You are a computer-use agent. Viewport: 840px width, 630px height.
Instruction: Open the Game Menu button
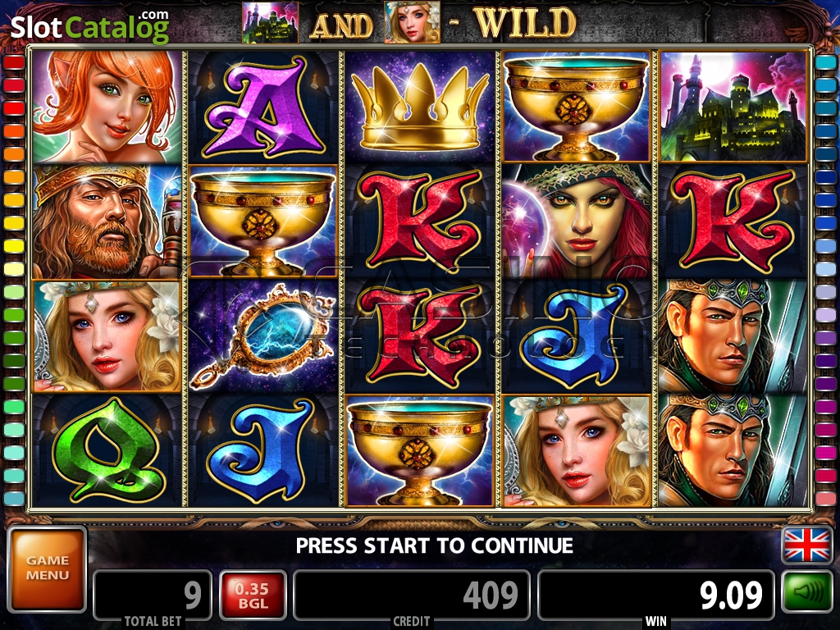click(47, 569)
